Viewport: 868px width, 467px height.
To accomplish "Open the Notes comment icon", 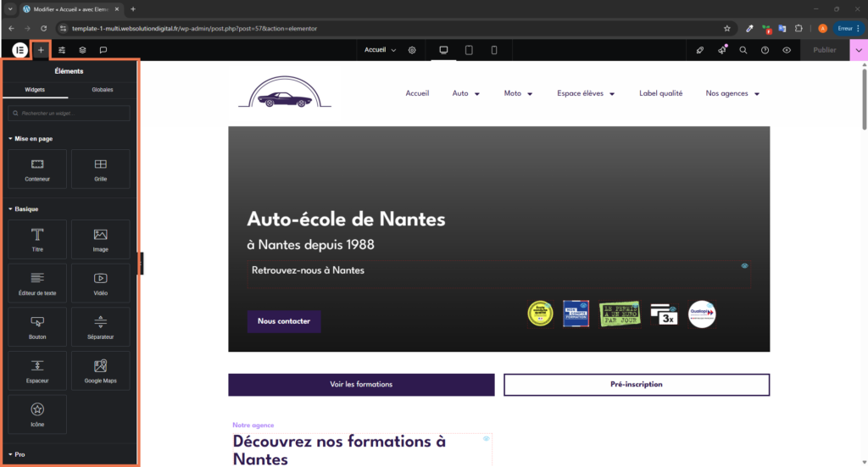I will coord(103,50).
